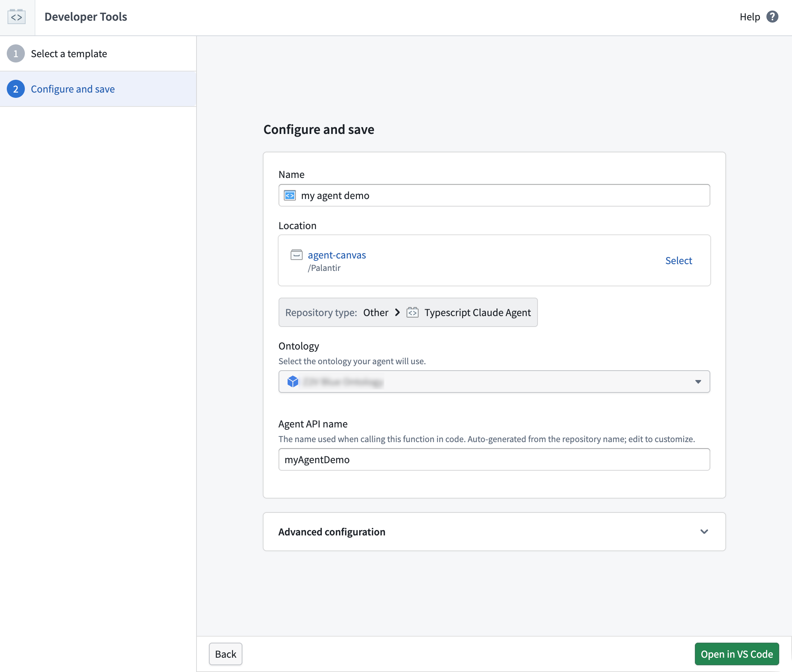Click the Configure and save heading
The height and width of the screenshot is (672, 792).
point(318,129)
